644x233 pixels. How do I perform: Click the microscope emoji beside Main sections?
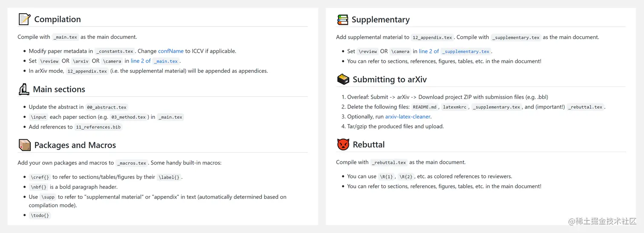click(24, 89)
